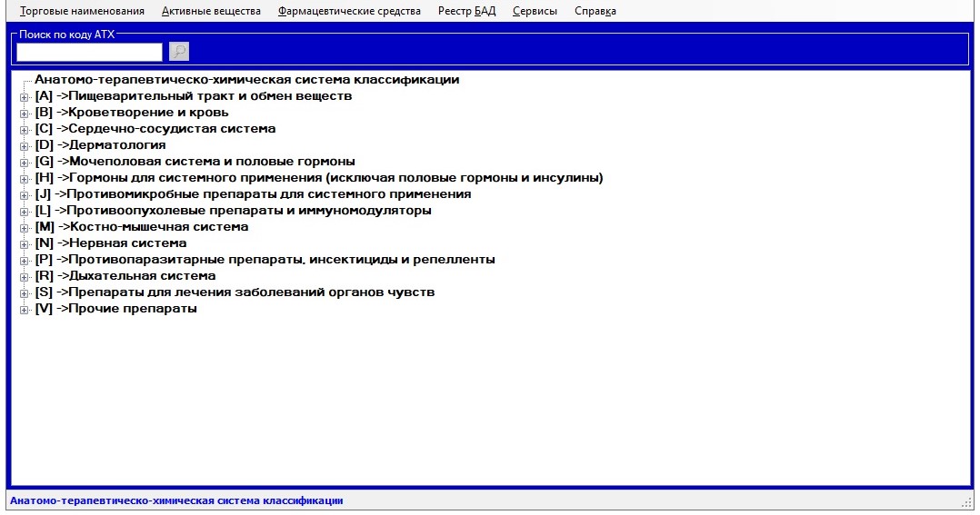Expand the [V] Прочие препараты node
The height and width of the screenshot is (515, 980).
pyautogui.click(x=24, y=309)
